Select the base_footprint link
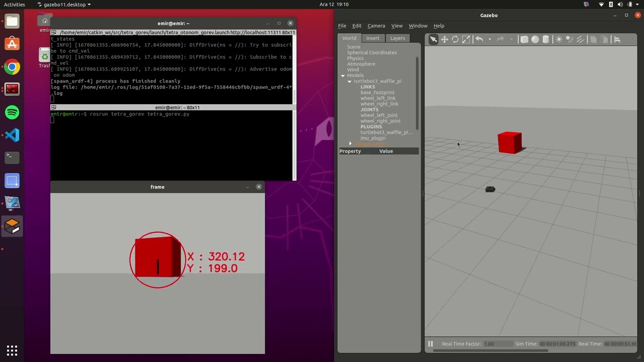The height and width of the screenshot is (362, 644). pos(377,93)
